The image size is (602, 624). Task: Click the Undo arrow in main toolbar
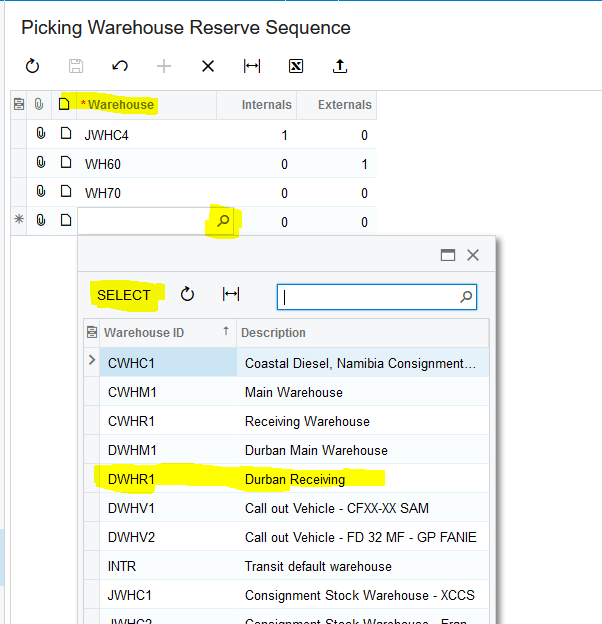click(x=120, y=66)
